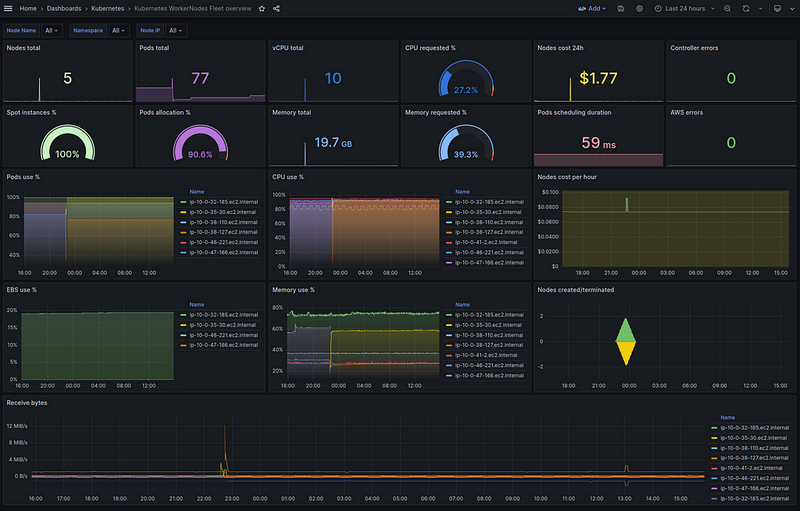Click yellow swatch for ip-10-0-35-30 in Memory use
This screenshot has width=800, height=511.
450,325
